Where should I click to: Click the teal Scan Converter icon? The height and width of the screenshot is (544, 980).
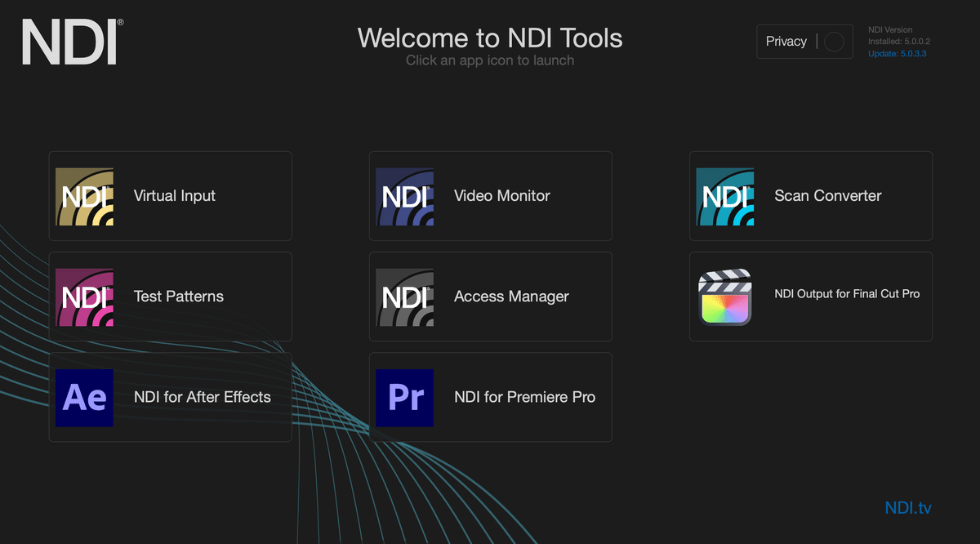click(x=724, y=197)
